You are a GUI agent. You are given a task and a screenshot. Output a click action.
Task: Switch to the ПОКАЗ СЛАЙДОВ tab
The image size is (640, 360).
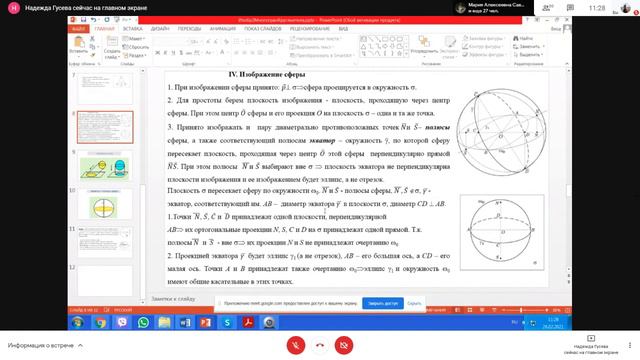click(x=263, y=29)
